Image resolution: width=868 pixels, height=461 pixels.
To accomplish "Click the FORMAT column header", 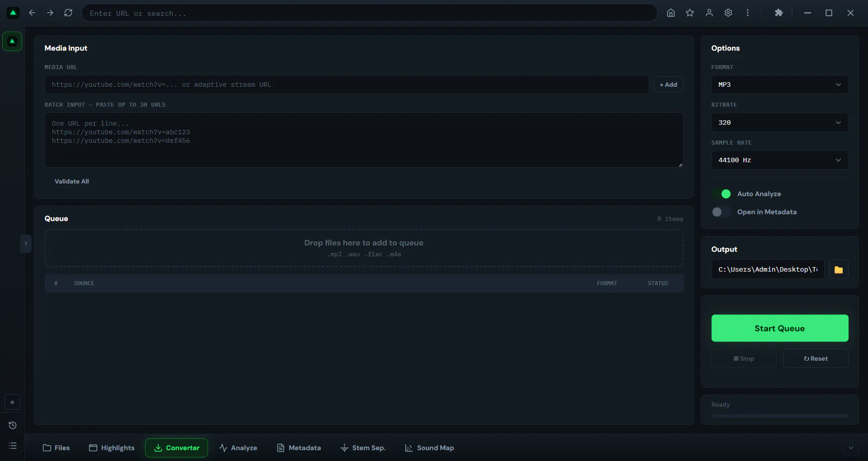I will (x=607, y=283).
